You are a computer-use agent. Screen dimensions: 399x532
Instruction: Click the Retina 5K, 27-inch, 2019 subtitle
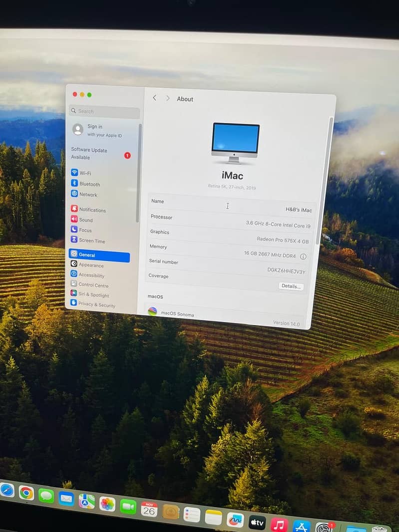[x=232, y=187]
